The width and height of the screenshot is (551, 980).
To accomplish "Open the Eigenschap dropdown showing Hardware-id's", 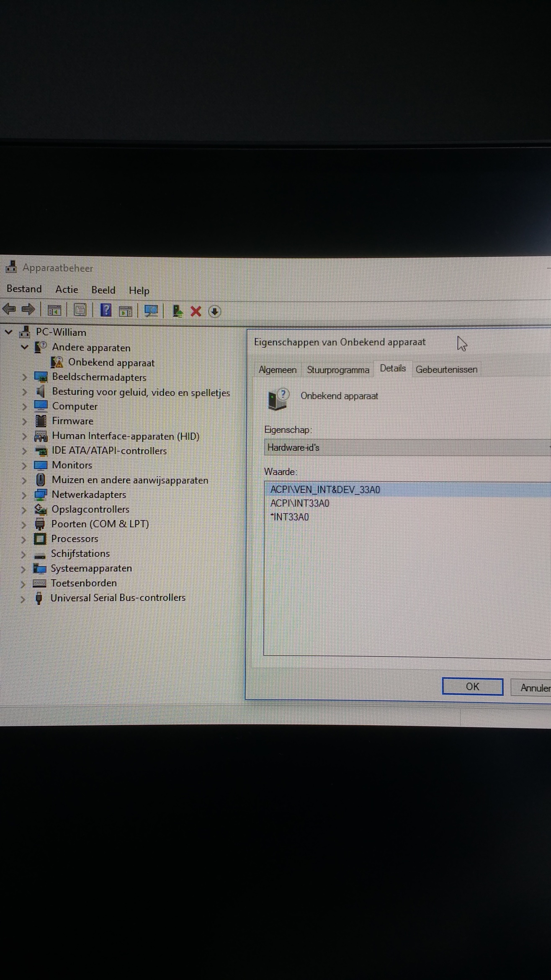I will [407, 447].
